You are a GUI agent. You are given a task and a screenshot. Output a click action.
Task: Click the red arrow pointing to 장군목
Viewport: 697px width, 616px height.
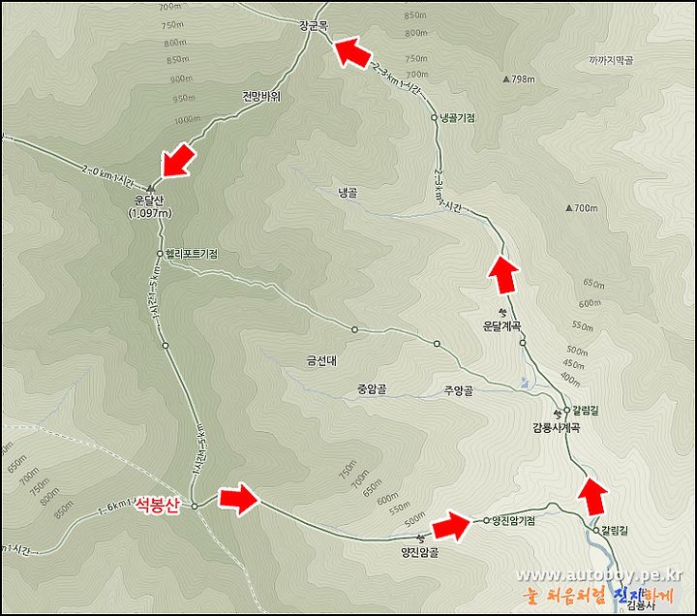pos(351,52)
